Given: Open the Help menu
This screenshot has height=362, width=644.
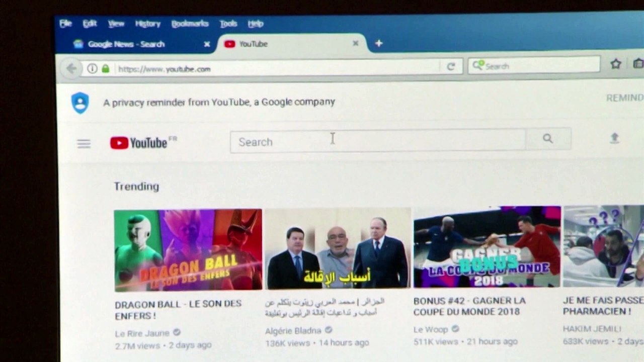Looking at the screenshot, I should tap(256, 24).
